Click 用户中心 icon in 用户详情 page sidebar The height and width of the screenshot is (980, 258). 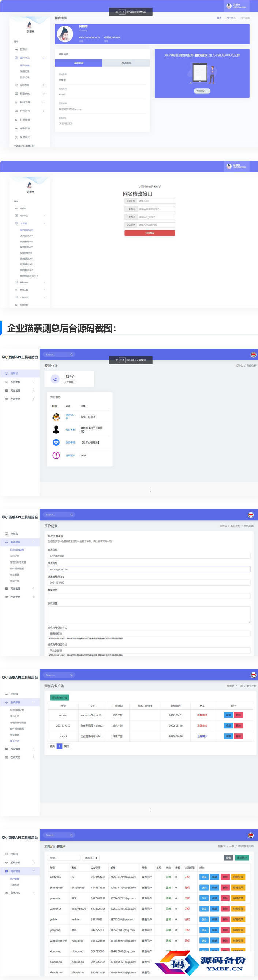click(16, 58)
